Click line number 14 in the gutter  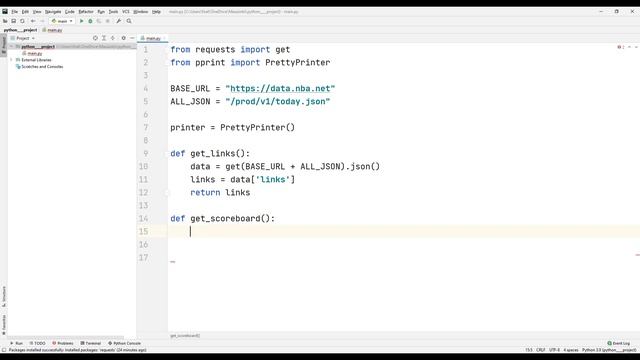(143, 218)
